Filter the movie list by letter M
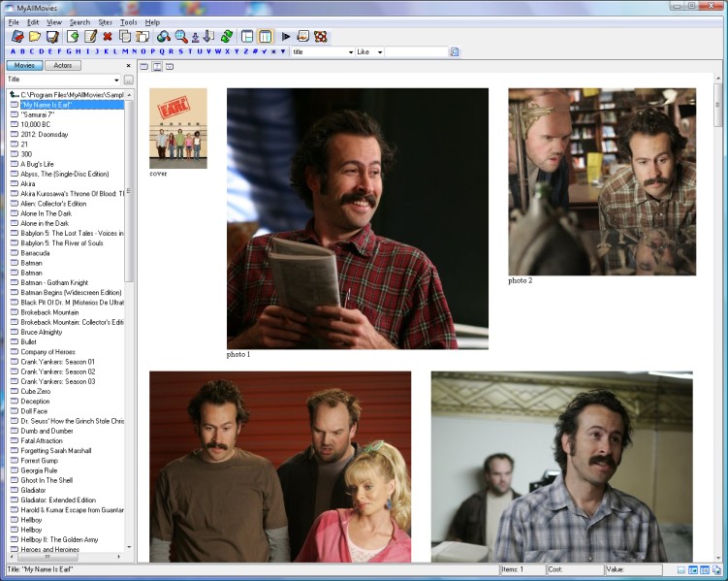 pos(125,51)
